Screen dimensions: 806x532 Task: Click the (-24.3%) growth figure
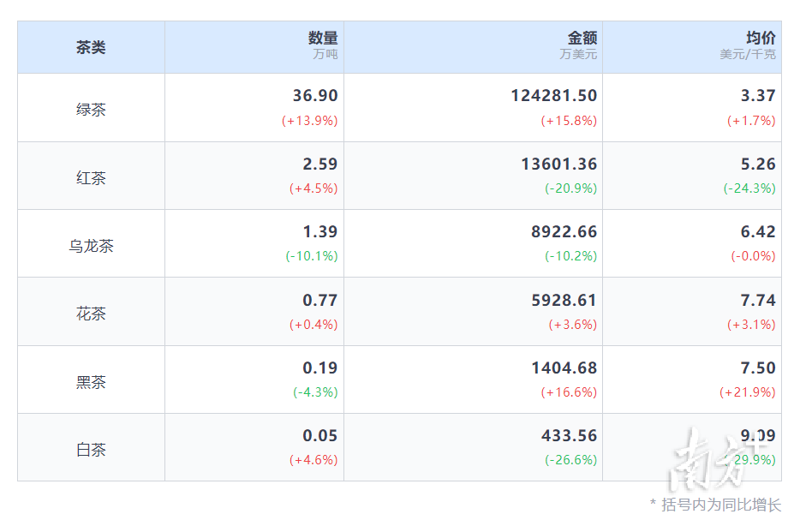pyautogui.click(x=749, y=188)
